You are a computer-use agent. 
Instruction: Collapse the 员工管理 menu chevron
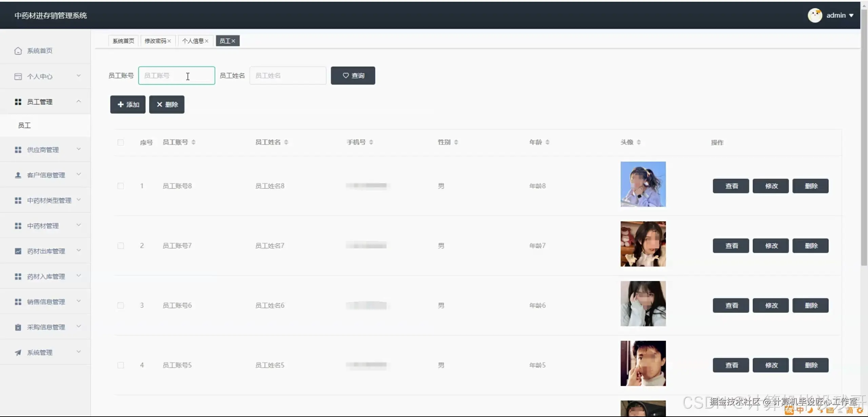[x=79, y=101]
